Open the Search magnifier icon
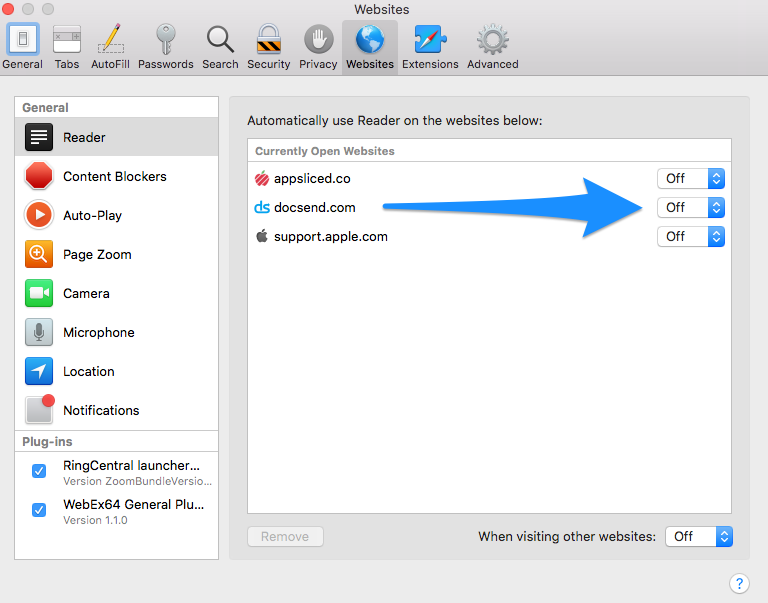 click(220, 39)
